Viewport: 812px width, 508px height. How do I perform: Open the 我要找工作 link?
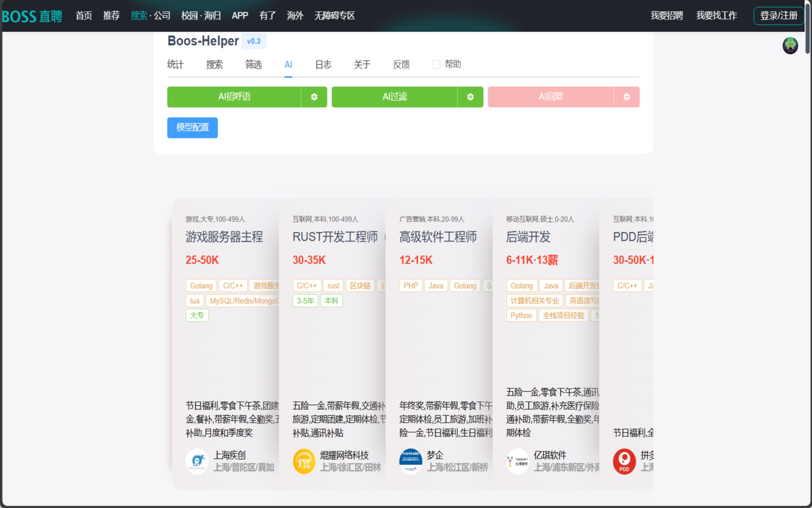point(717,16)
